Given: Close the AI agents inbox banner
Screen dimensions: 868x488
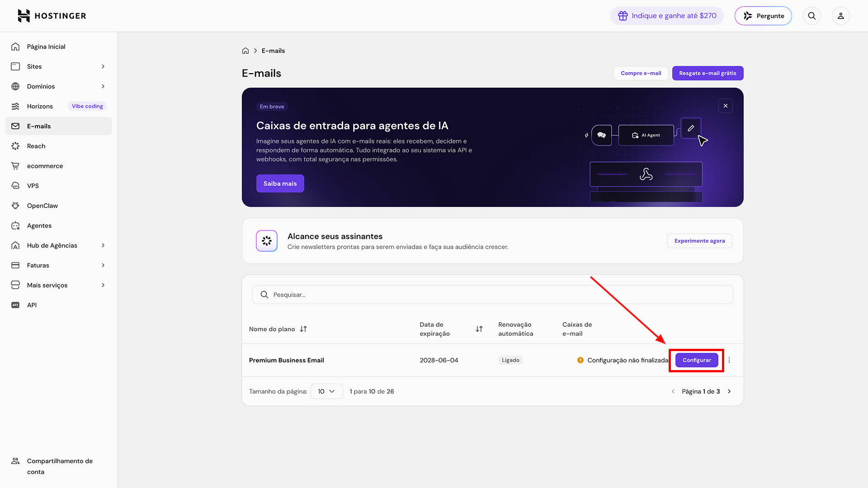Looking at the screenshot, I should pos(726,106).
